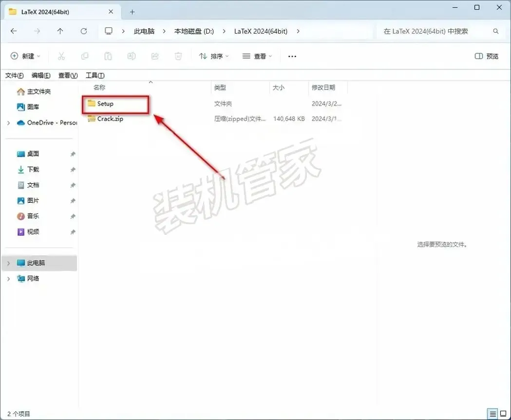
Task: Unpin 音乐 using its pin icon
Action: point(73,216)
